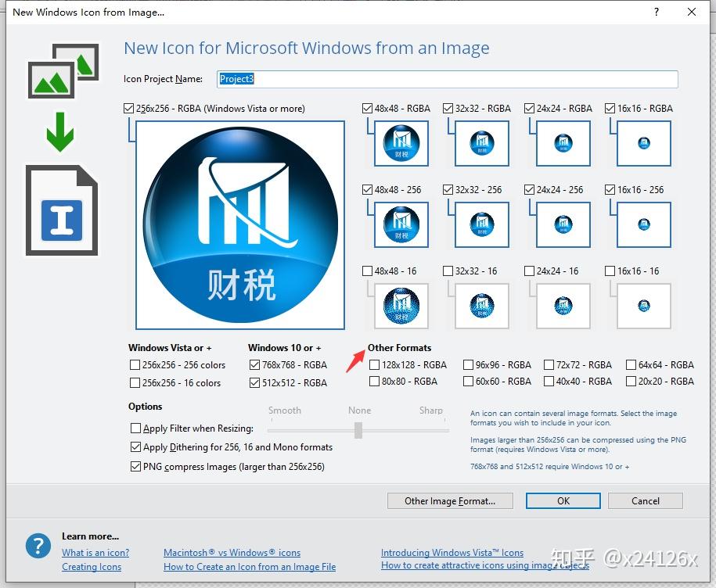Check 256x256 - 256 colors option

coord(135,365)
